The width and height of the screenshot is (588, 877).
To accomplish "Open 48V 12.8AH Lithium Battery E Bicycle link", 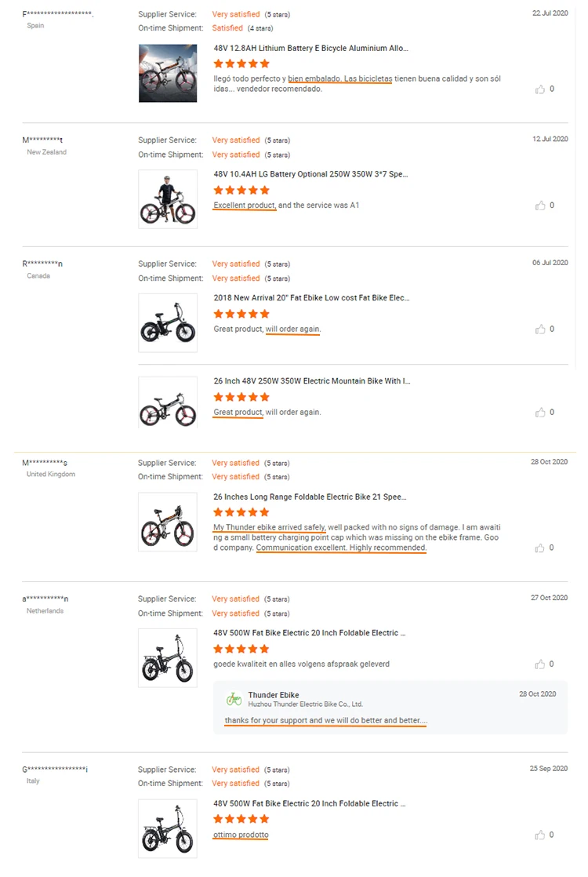I will (310, 49).
